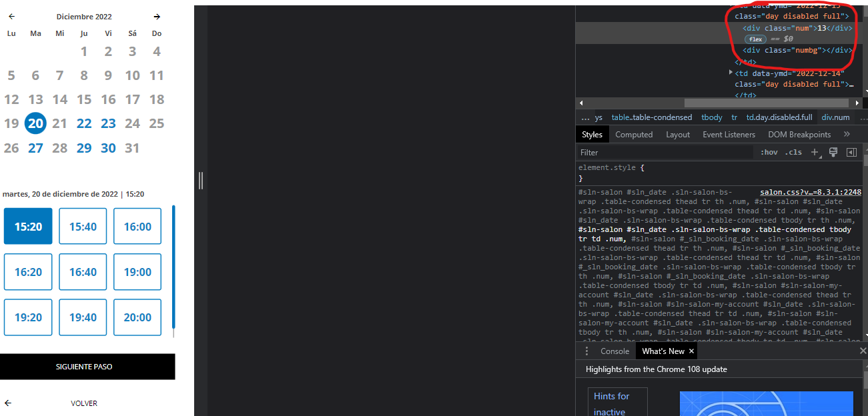
Task: Click the styles Filter input
Action: tap(665, 152)
